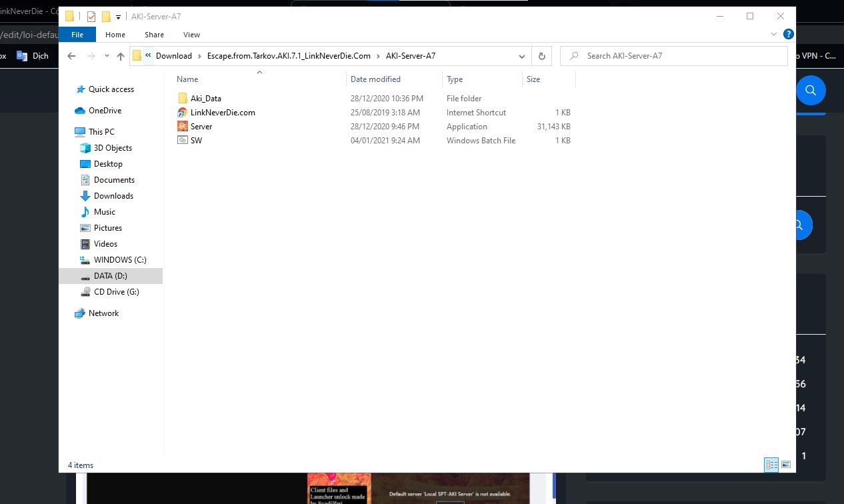Go forward with the Forward arrow
The width and height of the screenshot is (844, 504).
(91, 56)
